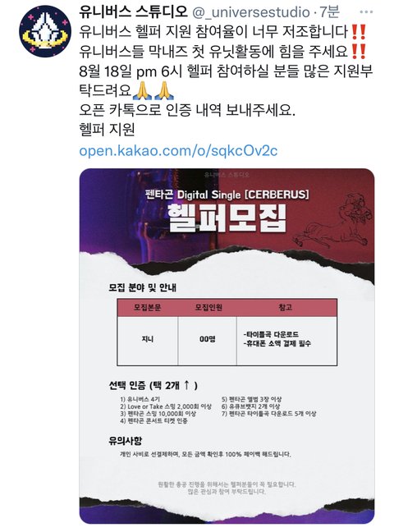The height and width of the screenshot is (532, 394).
Task: Select the 지니 table cell
Action: [147, 339]
